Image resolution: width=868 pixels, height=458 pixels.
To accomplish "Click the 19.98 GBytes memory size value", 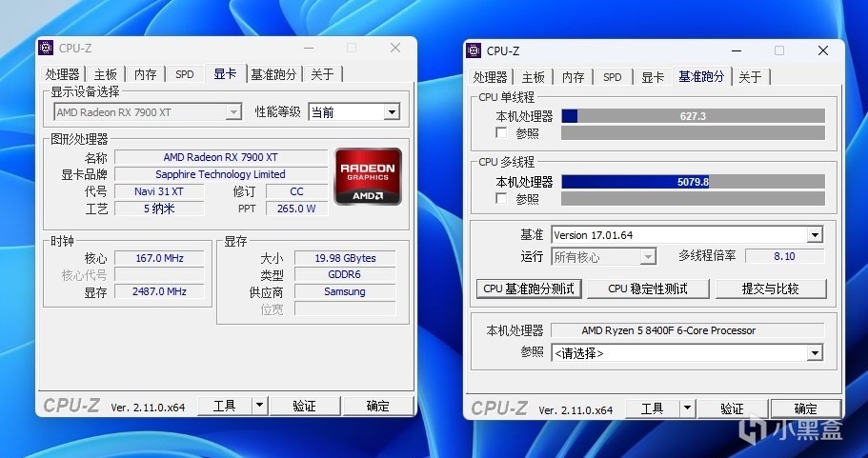I will [345, 258].
